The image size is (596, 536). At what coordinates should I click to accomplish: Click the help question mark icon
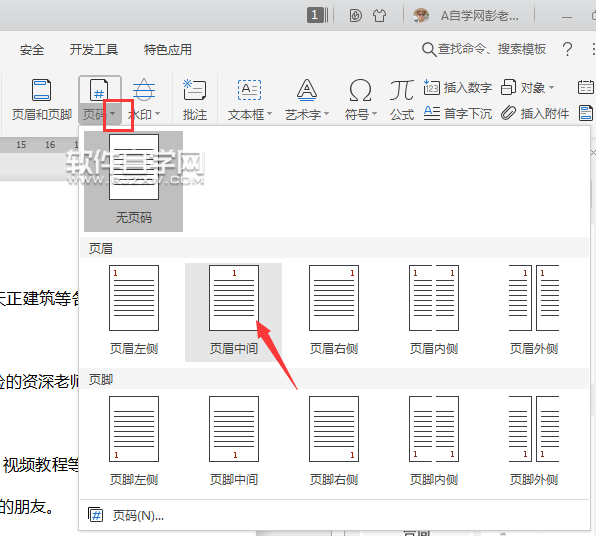pos(567,49)
